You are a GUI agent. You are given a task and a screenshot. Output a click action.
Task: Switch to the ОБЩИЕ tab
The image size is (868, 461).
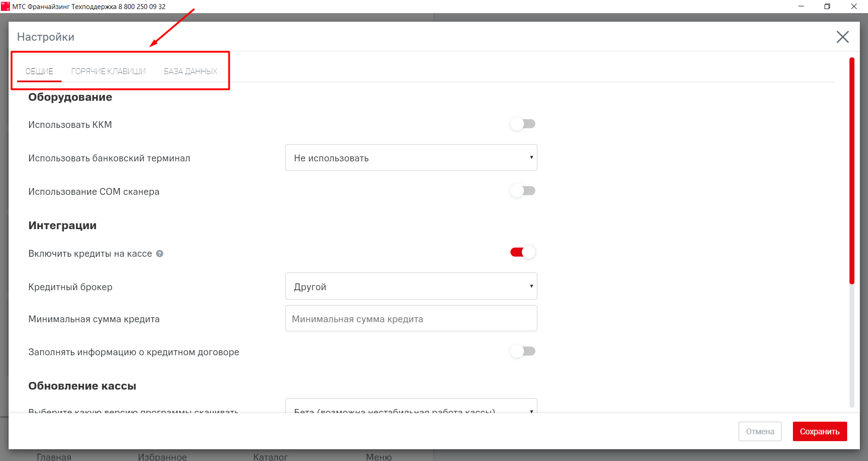[39, 71]
